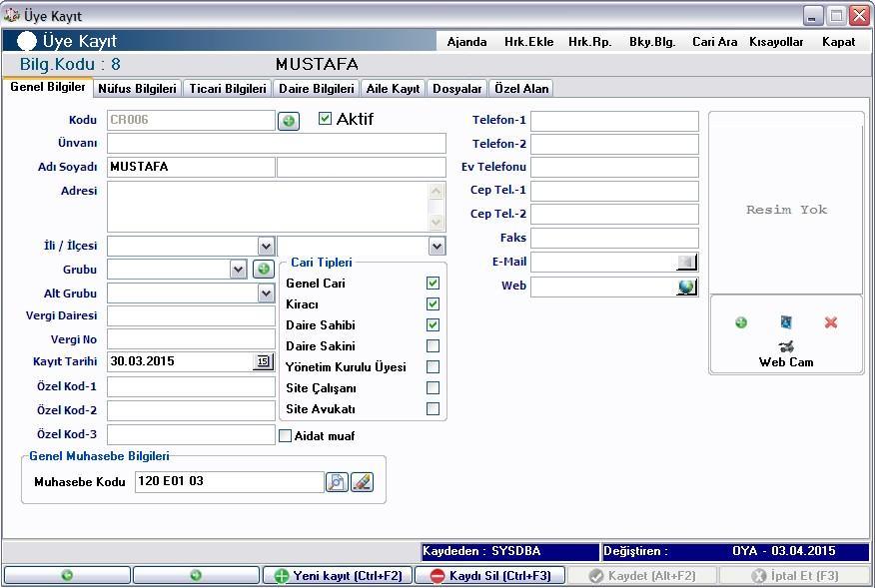Click into the Ev Telefonu field
875x588 pixels.
[614, 168]
